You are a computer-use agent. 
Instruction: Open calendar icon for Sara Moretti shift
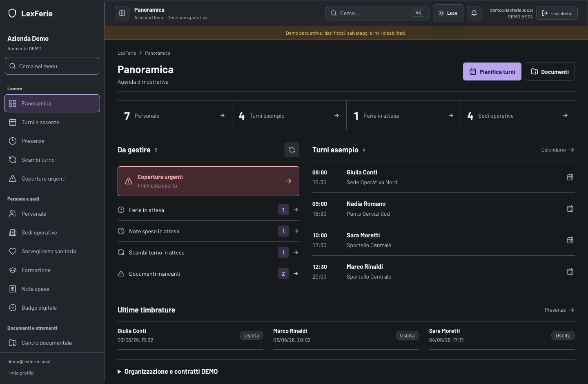click(570, 240)
